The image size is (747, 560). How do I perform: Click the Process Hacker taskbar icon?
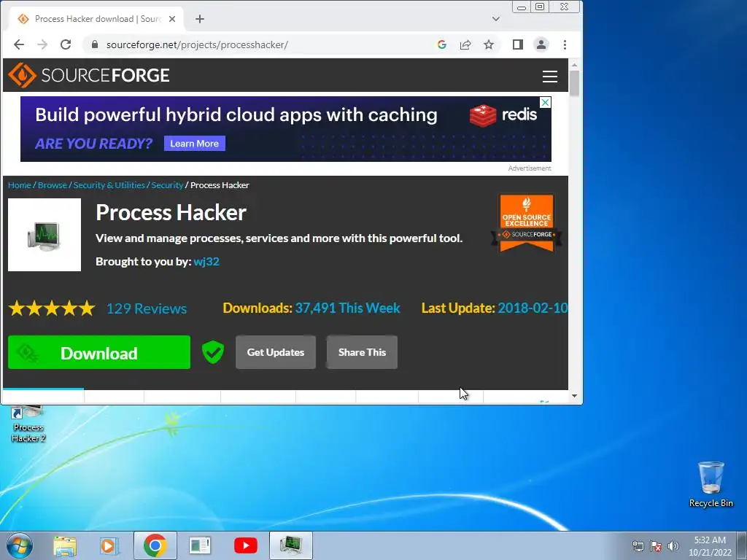(x=291, y=545)
